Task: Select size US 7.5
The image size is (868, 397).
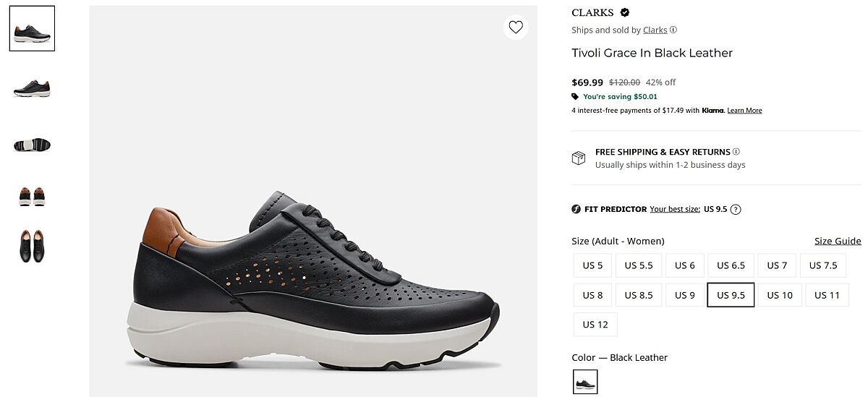Action: (x=823, y=265)
